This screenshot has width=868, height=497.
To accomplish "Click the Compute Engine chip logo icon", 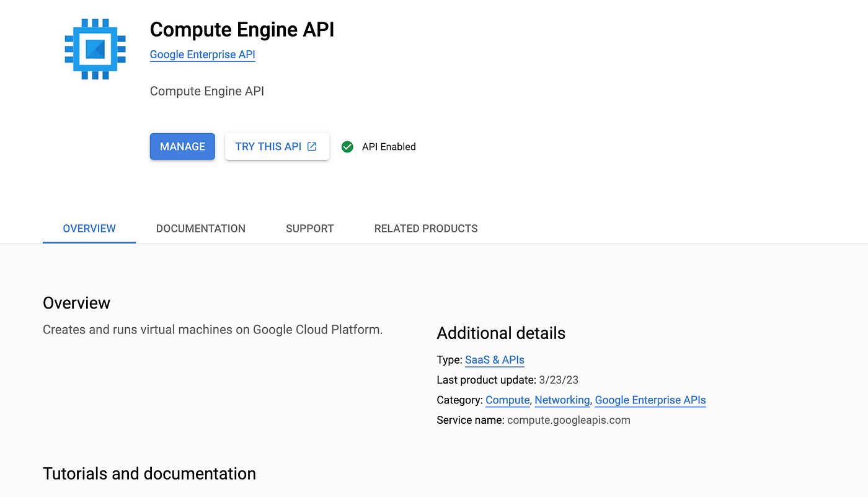I will click(95, 49).
